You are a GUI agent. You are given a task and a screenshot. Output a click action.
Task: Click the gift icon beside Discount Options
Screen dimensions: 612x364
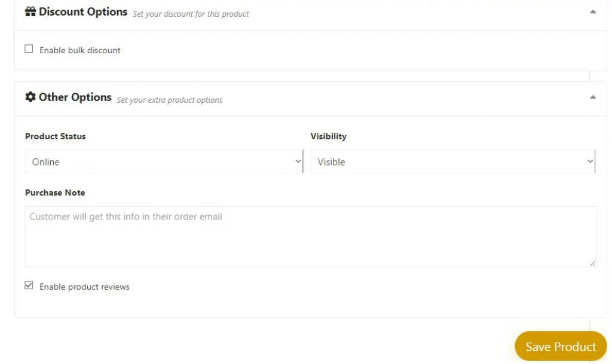pyautogui.click(x=30, y=12)
